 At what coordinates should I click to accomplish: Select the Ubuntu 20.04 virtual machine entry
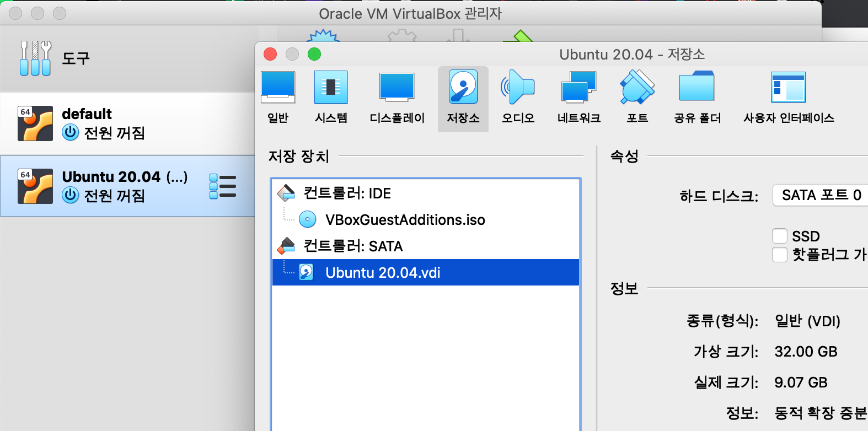[x=127, y=186]
